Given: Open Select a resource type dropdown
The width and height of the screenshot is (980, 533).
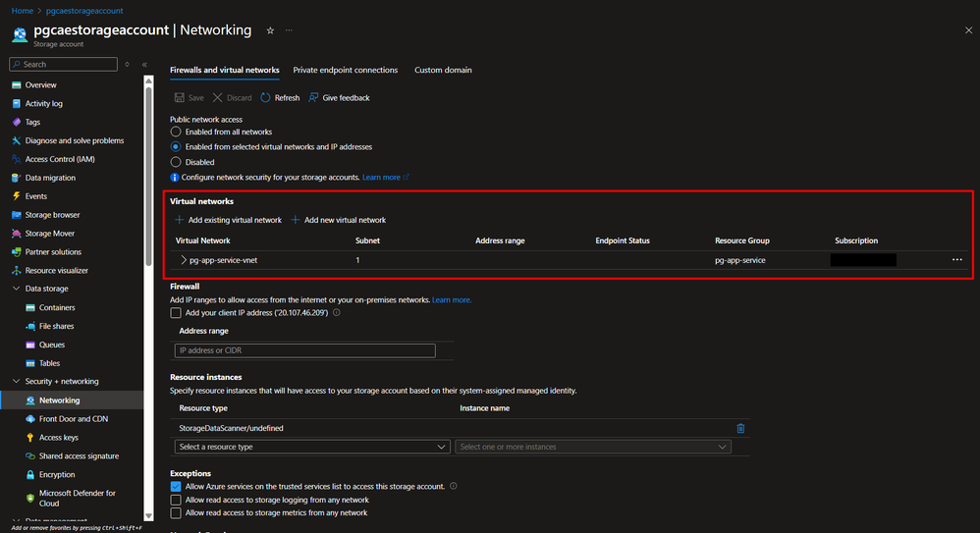Looking at the screenshot, I should pyautogui.click(x=312, y=447).
